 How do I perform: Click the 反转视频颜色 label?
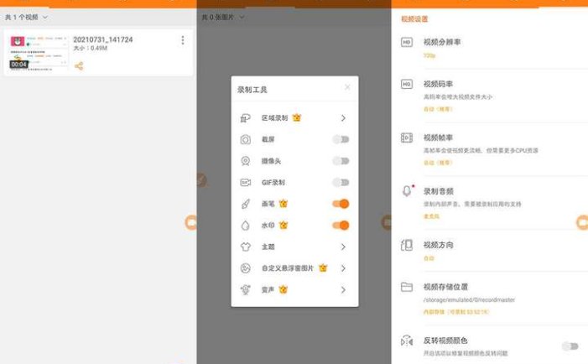pos(445,341)
